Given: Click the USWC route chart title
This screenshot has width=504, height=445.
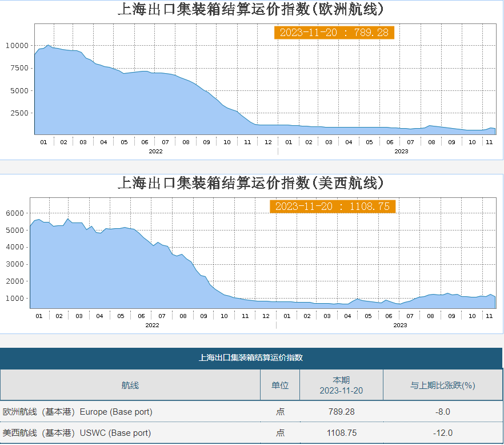Looking at the screenshot, I should 251,183.
